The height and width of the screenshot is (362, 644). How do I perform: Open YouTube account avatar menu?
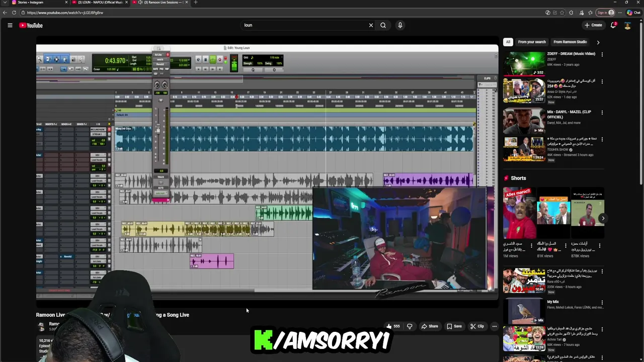(x=627, y=25)
